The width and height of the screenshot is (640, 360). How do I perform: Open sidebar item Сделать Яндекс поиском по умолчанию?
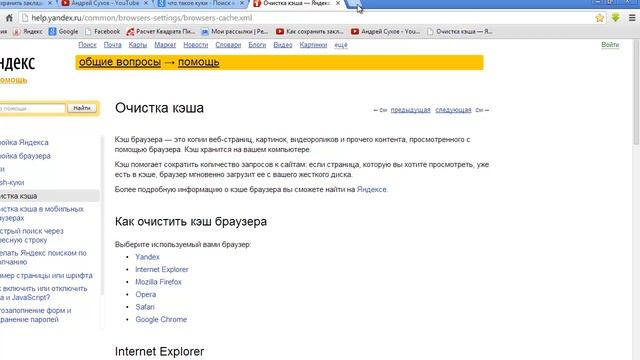pyautogui.click(x=43, y=258)
